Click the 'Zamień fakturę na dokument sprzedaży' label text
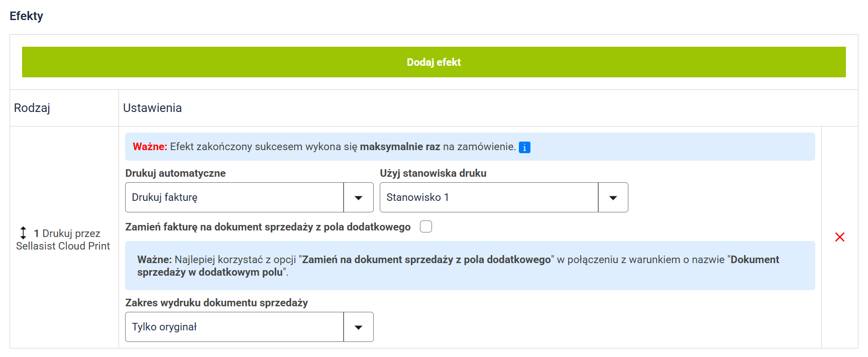 tap(268, 227)
